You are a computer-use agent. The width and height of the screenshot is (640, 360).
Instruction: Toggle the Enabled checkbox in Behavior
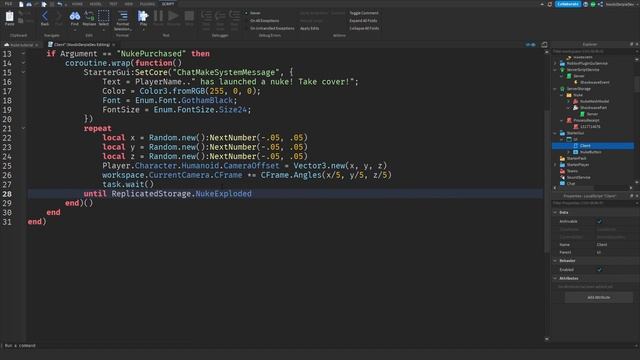click(x=599, y=269)
